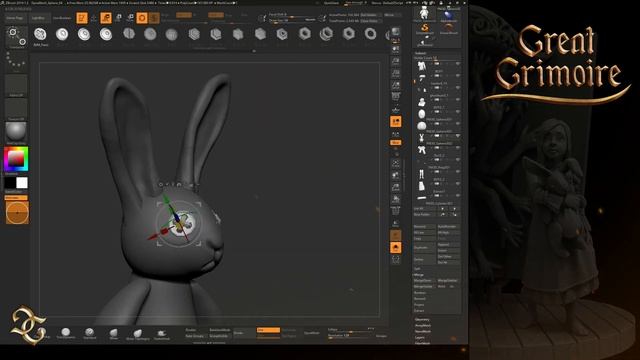Toggle visibility eye of bow subtool
Image resolution: width=640 pixels, height=360 pixels.
458,148
